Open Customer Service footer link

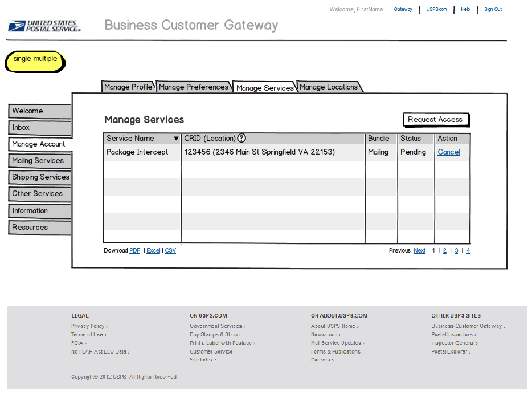(x=212, y=352)
